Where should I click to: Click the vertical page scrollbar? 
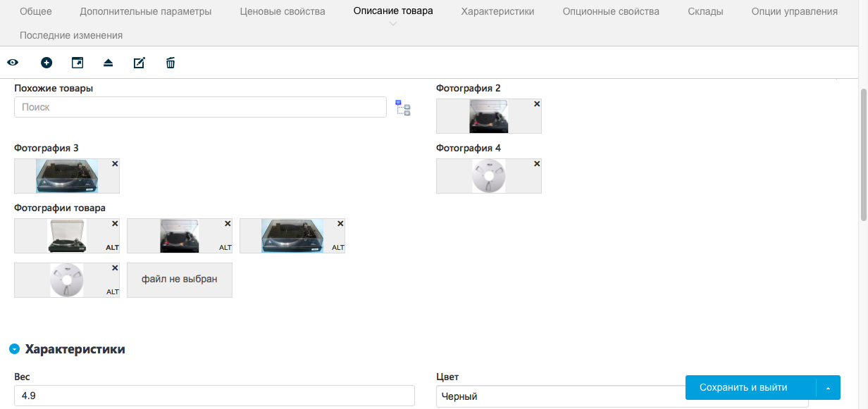pyautogui.click(x=864, y=155)
